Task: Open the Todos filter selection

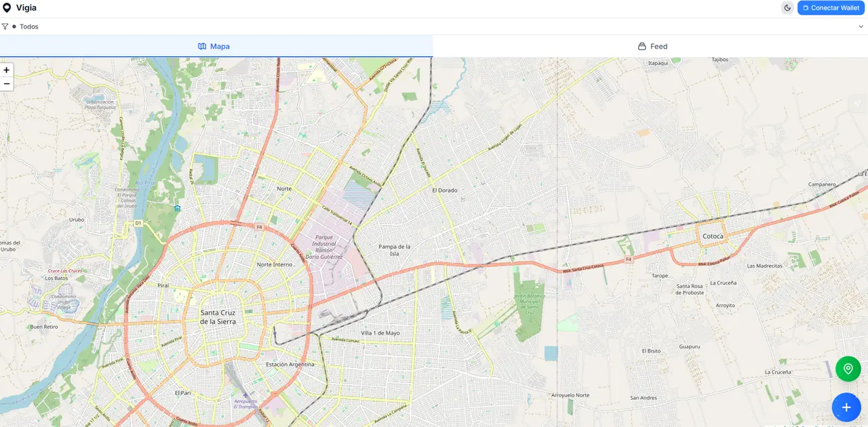Action: (x=28, y=26)
